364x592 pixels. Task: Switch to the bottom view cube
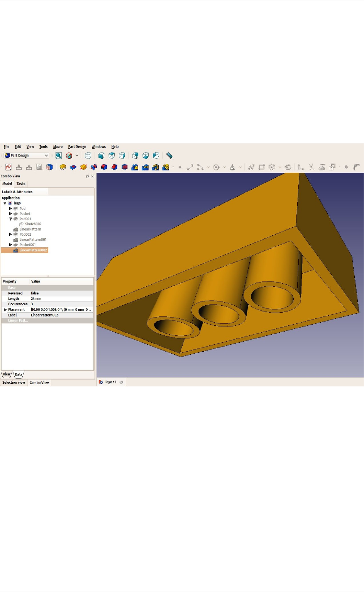click(x=146, y=156)
